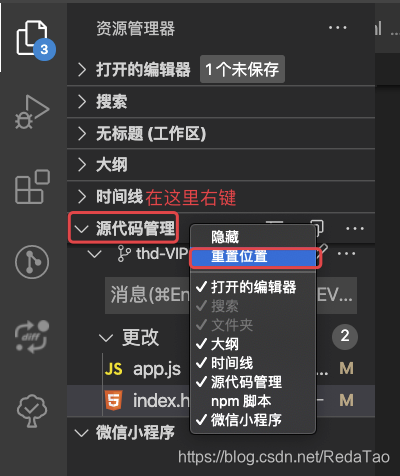Open the diff compare tool icon
Viewport: 400px width, 476px height.
click(32, 337)
